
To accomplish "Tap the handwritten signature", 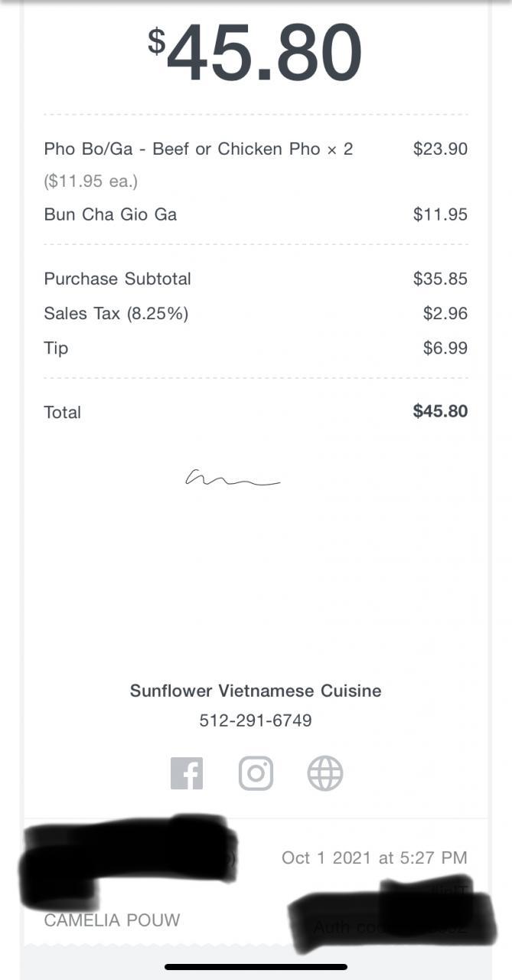I will (232, 479).
